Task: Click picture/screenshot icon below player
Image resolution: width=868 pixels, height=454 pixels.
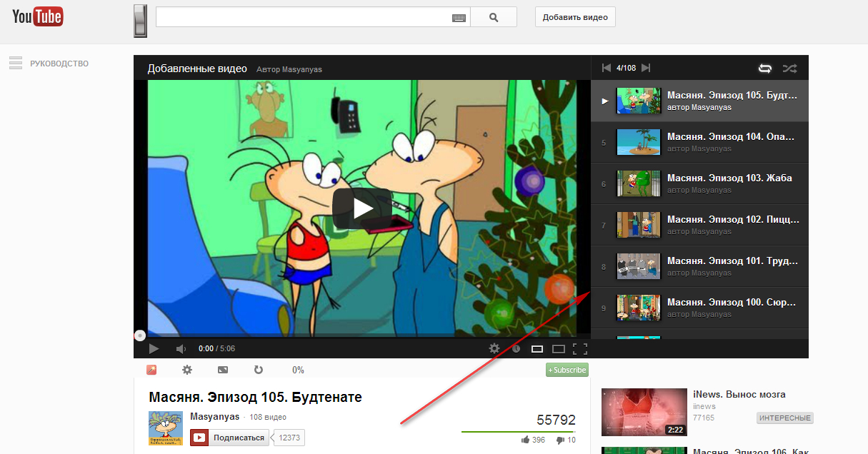Action: 223,370
